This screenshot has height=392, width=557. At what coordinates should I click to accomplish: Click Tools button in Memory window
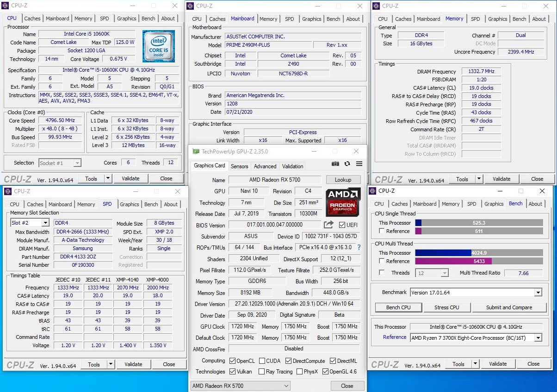(x=462, y=179)
